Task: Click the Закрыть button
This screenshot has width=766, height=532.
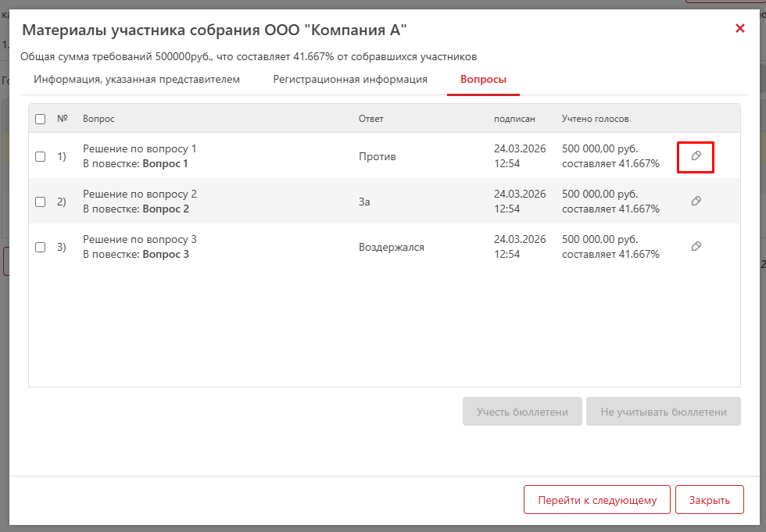Action: pos(710,500)
